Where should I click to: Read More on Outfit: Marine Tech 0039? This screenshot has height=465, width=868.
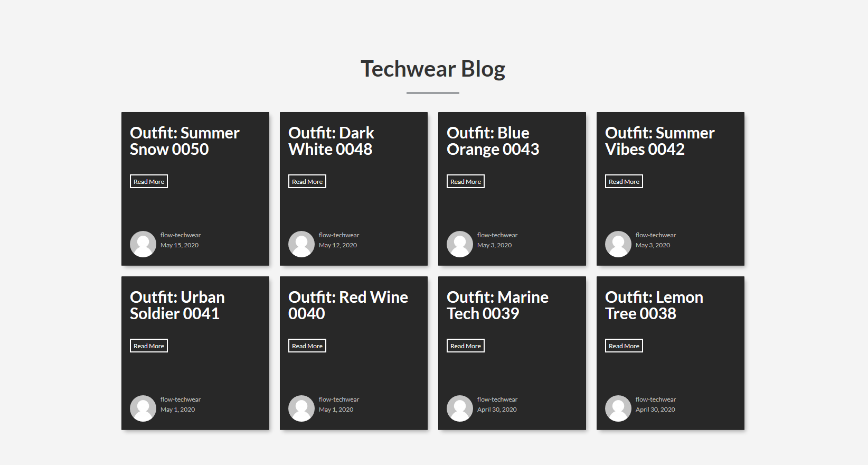point(466,346)
